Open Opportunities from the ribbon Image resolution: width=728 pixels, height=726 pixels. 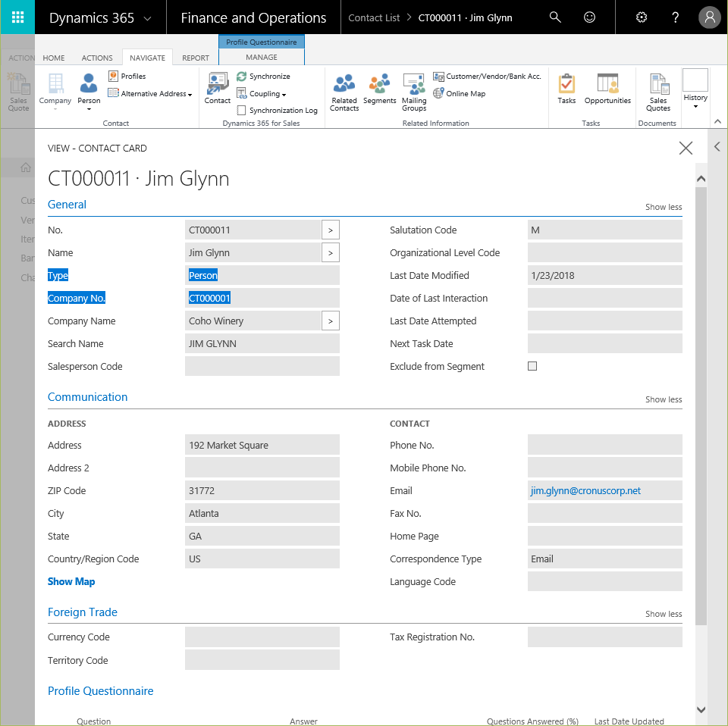pyautogui.click(x=607, y=89)
